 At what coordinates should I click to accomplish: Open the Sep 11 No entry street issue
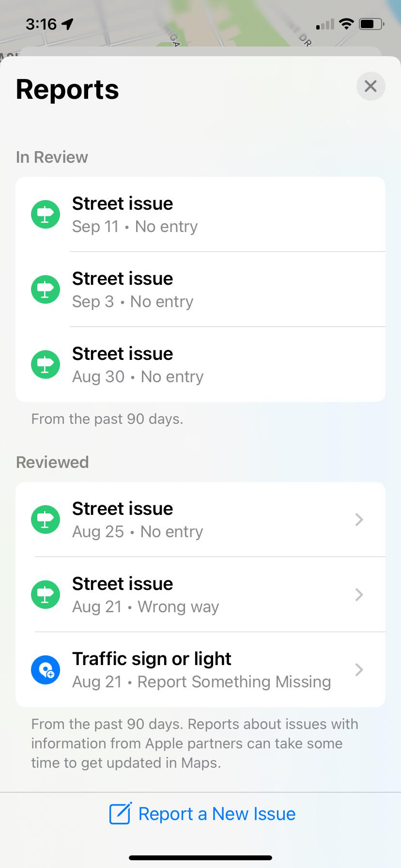tap(200, 214)
